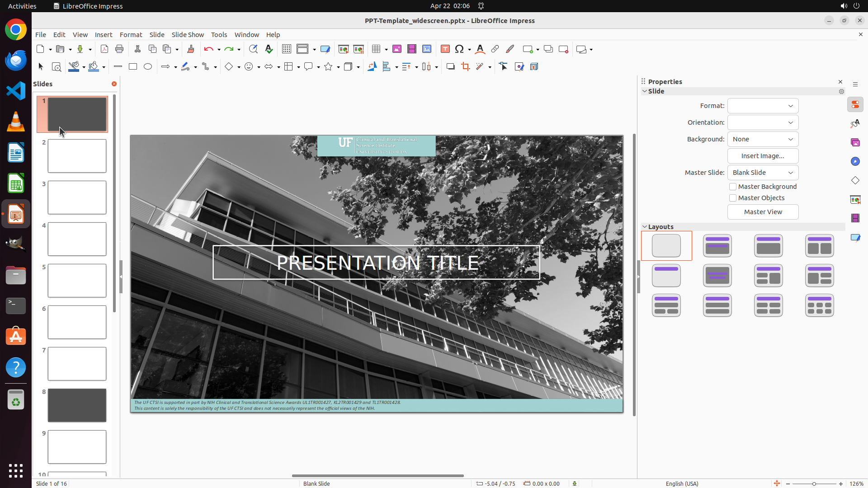
Task: Open the Slide Show menu
Action: click(x=188, y=35)
